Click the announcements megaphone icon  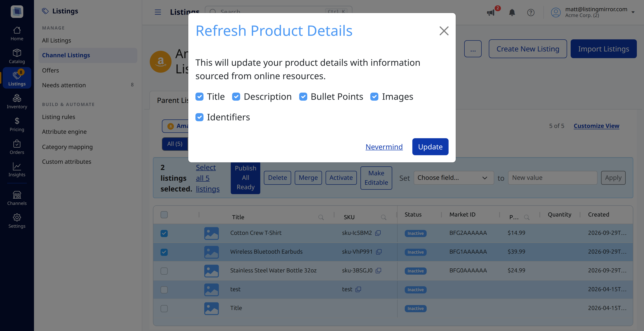491,12
